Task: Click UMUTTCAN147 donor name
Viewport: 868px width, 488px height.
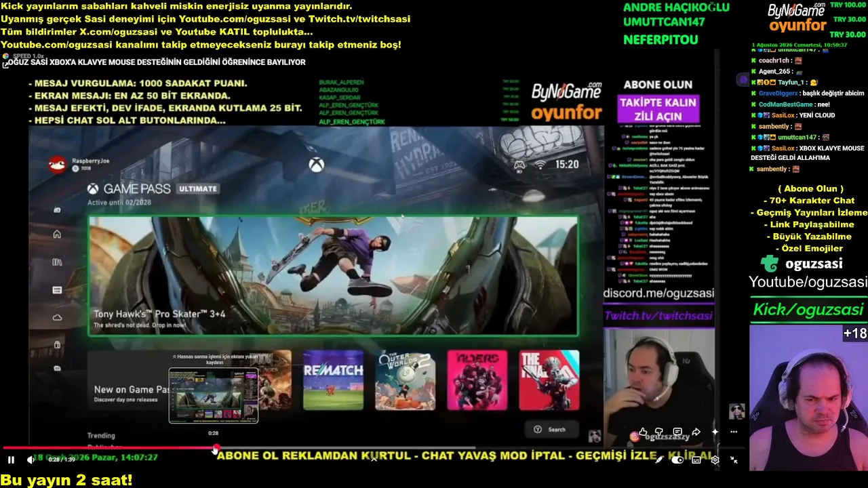Action: (x=664, y=22)
